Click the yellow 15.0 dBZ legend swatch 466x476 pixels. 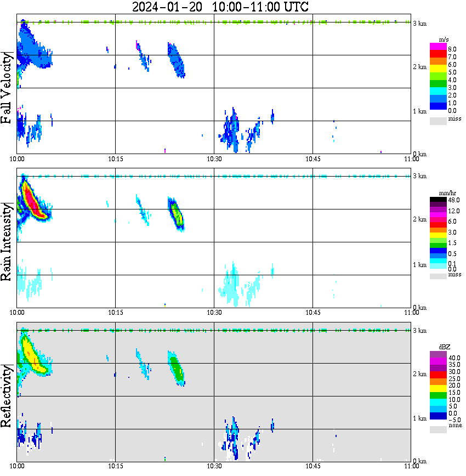point(438,389)
